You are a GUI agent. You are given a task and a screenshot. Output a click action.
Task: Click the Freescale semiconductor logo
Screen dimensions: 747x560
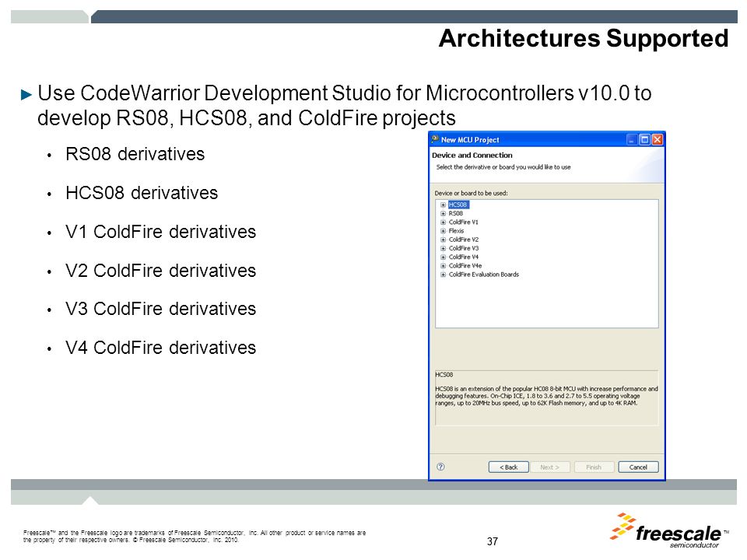[x=669, y=530]
